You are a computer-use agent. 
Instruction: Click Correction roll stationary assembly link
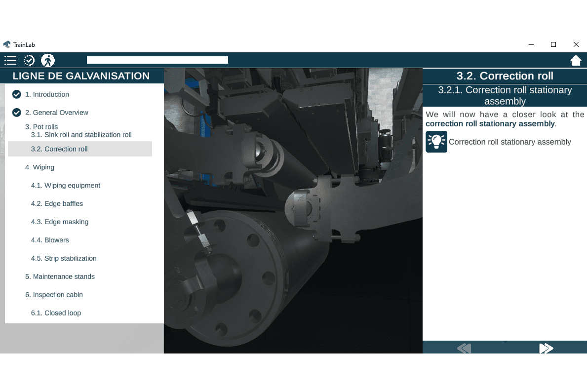[509, 142]
